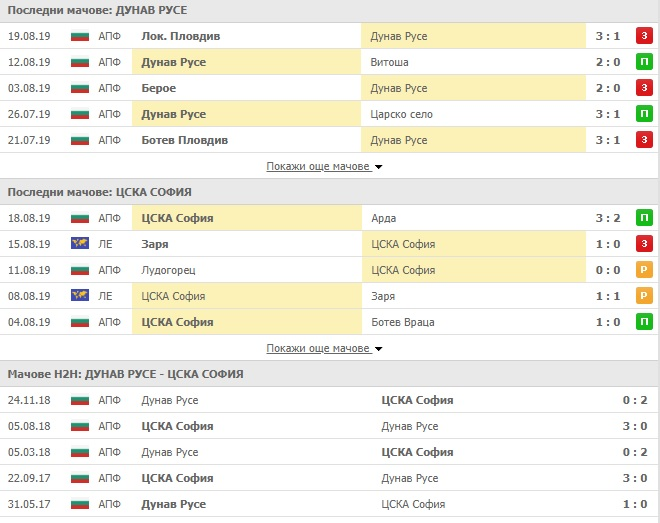Expand more matches arrow under ЦСКА София section

click(378, 349)
